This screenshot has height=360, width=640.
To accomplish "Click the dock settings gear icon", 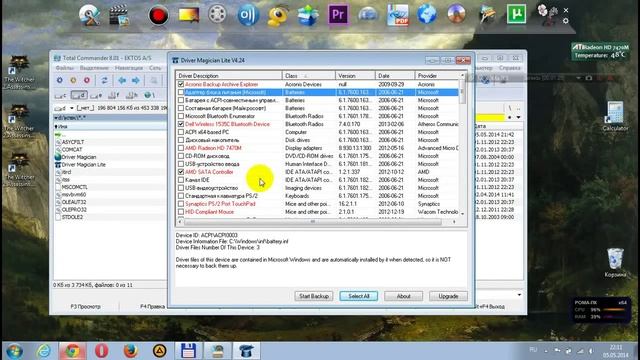I will tap(566, 20).
